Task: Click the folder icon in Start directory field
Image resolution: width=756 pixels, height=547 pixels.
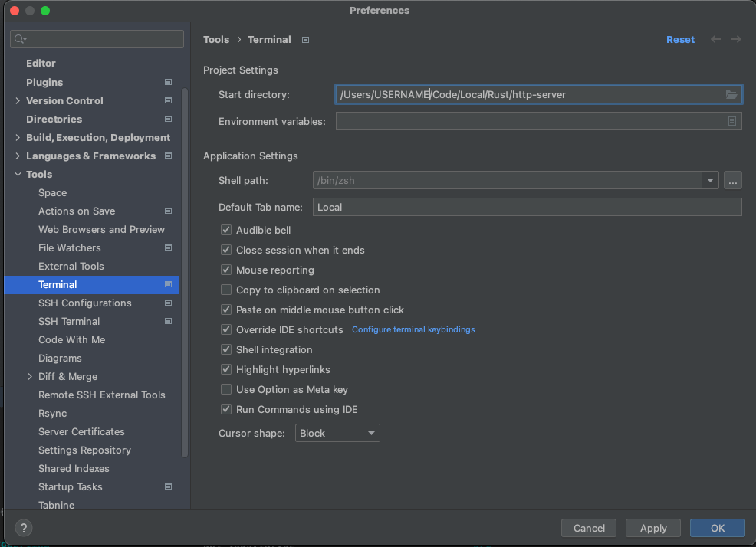Action: (732, 93)
